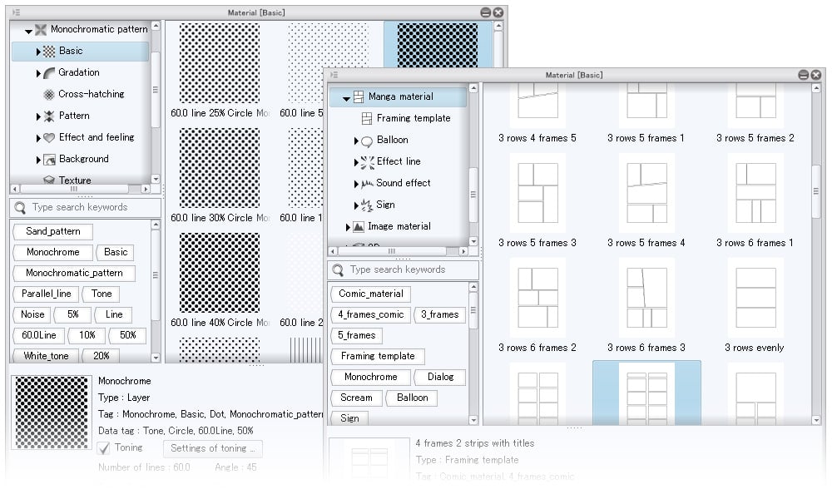Select the Basic tree item
The image size is (832, 504).
71,52
